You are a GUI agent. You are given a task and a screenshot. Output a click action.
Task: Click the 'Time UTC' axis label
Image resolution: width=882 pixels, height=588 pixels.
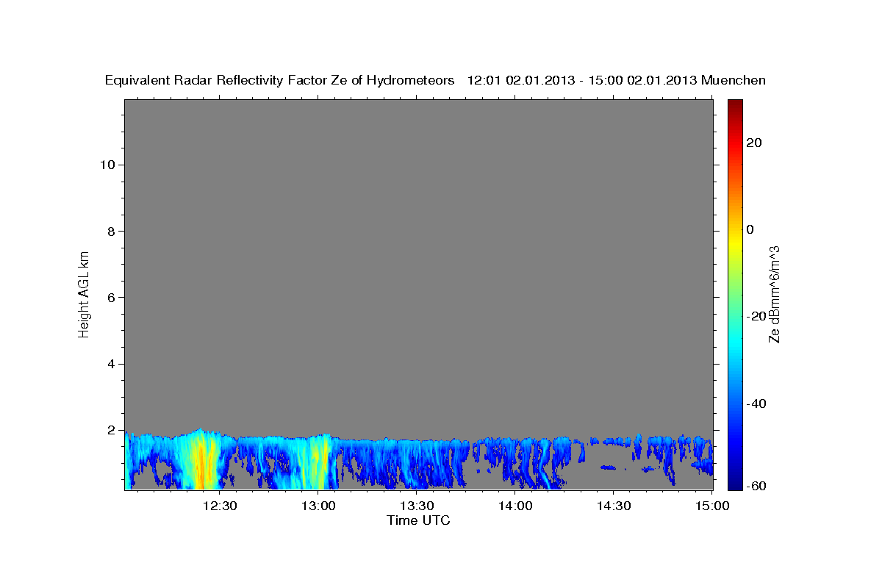point(418,520)
